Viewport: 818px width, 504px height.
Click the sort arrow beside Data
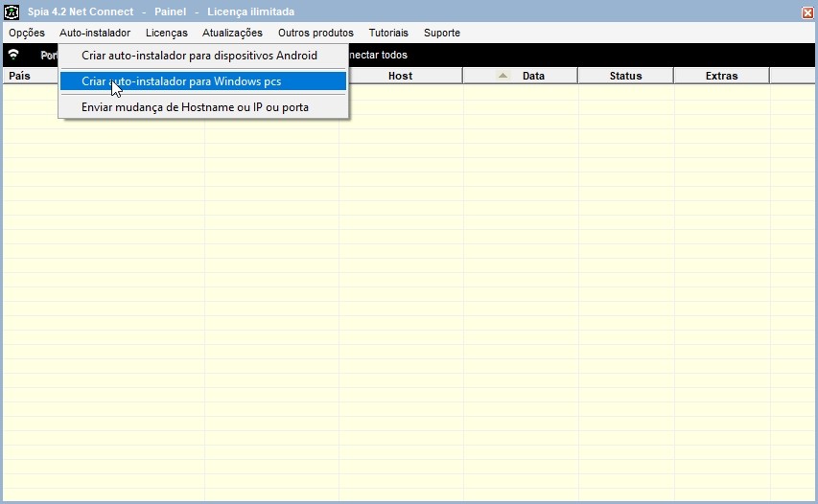point(502,76)
